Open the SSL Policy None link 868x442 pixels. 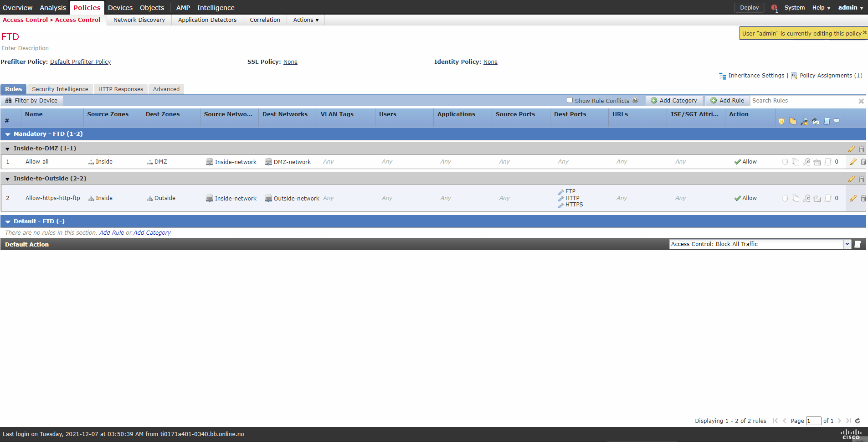[x=290, y=62]
